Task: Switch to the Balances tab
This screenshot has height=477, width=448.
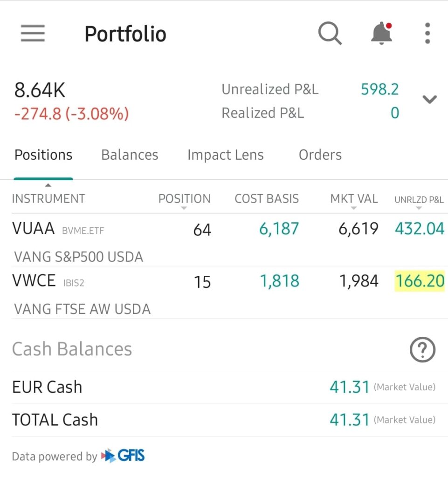Action: point(130,155)
